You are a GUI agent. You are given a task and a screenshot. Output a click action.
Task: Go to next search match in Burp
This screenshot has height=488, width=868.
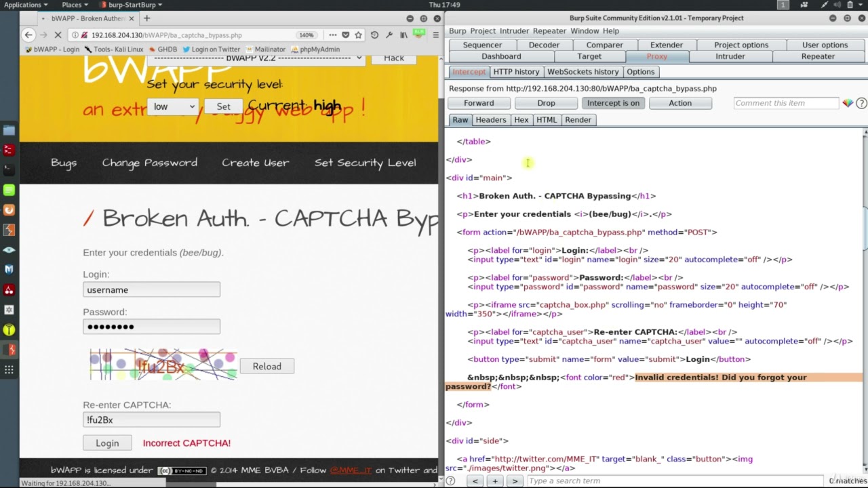click(x=515, y=481)
